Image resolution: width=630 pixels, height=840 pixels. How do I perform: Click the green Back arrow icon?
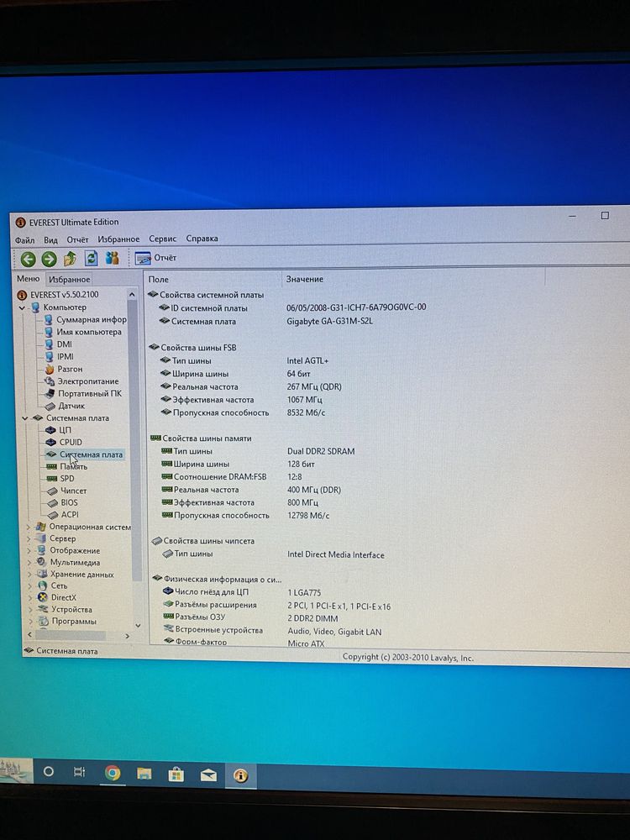(x=28, y=260)
